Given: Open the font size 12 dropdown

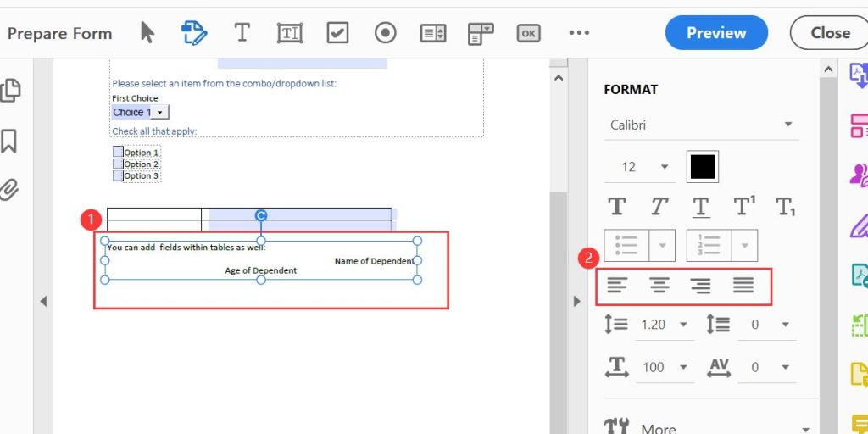Looking at the screenshot, I should pyautogui.click(x=639, y=167).
